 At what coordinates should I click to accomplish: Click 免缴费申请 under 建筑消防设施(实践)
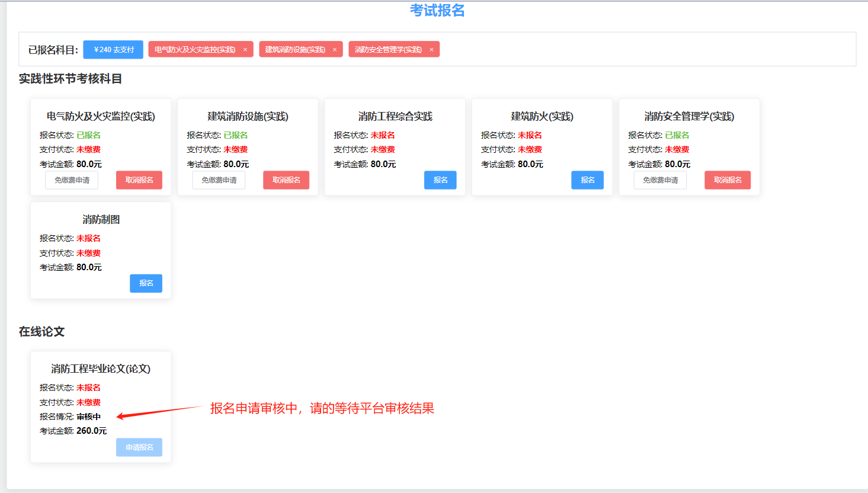(x=219, y=180)
